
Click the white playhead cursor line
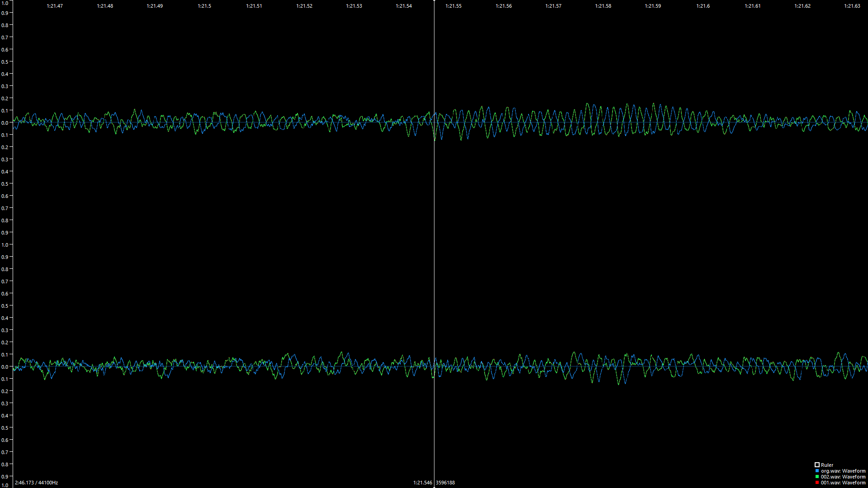coord(434,244)
